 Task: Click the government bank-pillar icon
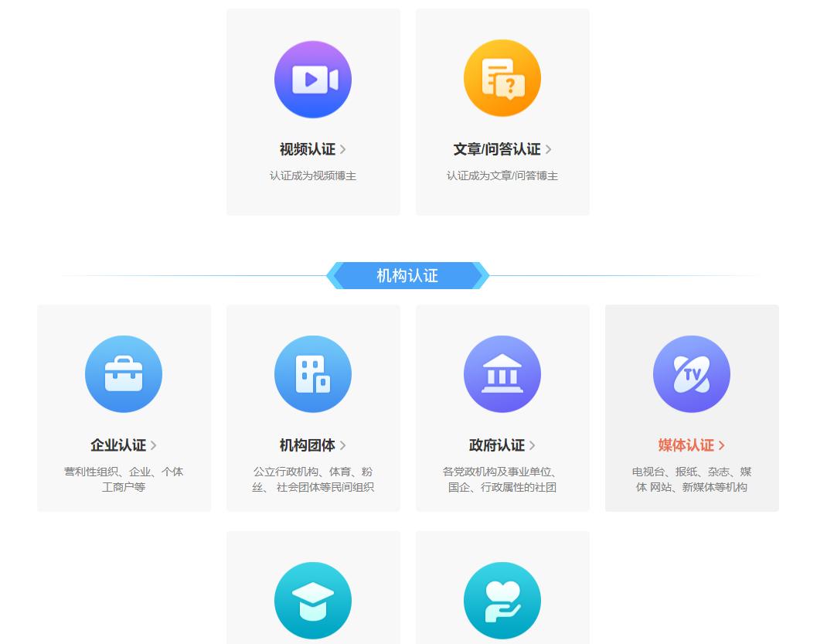tap(502, 373)
